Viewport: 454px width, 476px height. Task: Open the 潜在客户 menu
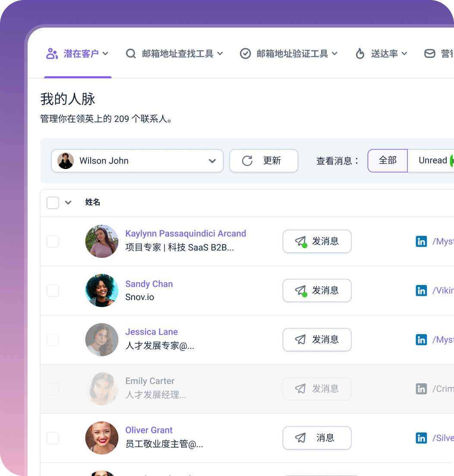pos(77,54)
